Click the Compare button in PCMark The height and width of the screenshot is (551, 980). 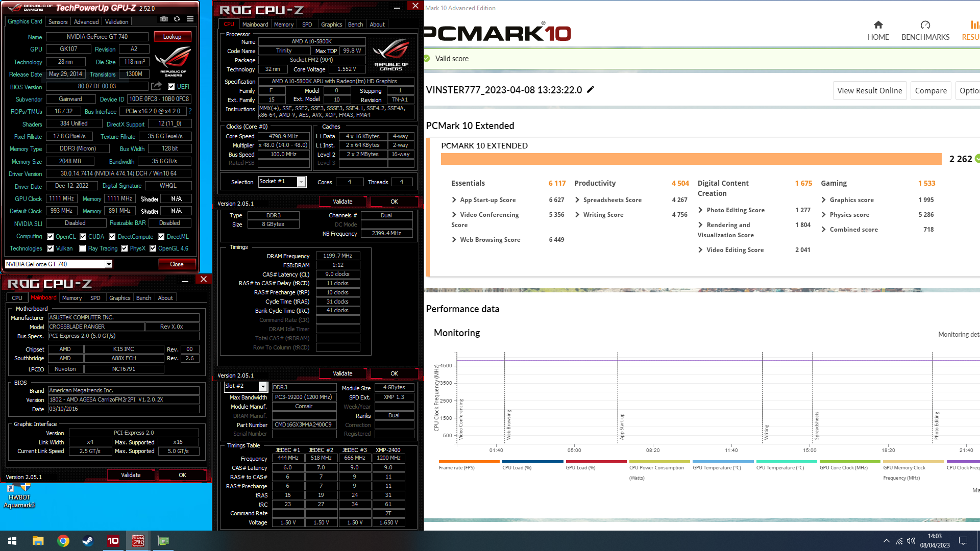click(930, 91)
